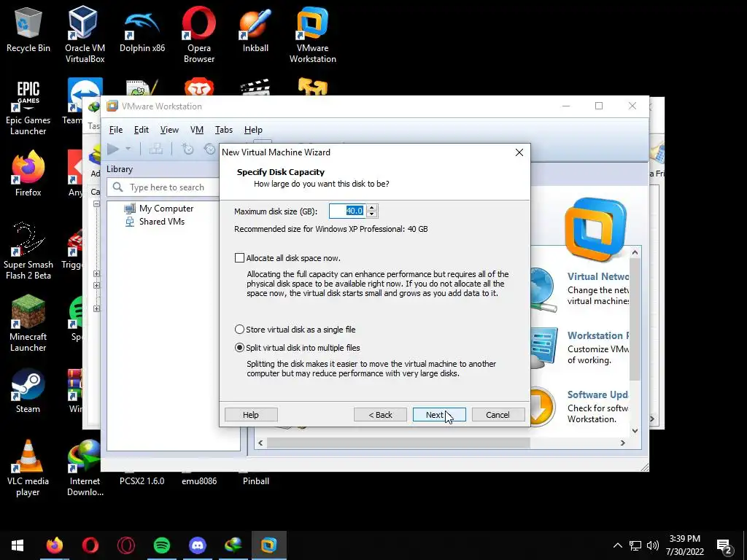
Task: Open the VM menu
Action: click(x=197, y=130)
